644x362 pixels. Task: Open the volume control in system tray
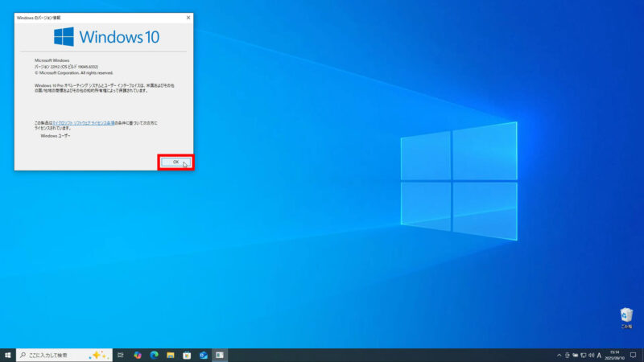coord(591,355)
